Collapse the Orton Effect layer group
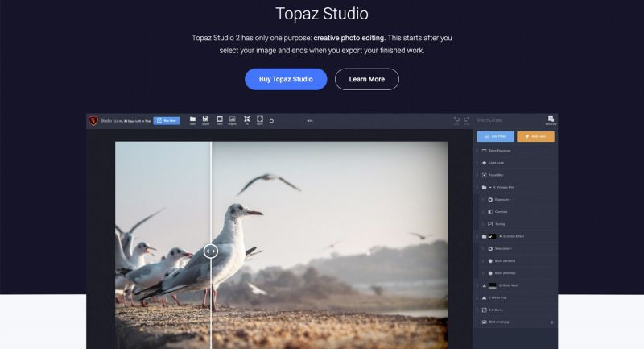This screenshot has height=349, width=644. [x=500, y=236]
